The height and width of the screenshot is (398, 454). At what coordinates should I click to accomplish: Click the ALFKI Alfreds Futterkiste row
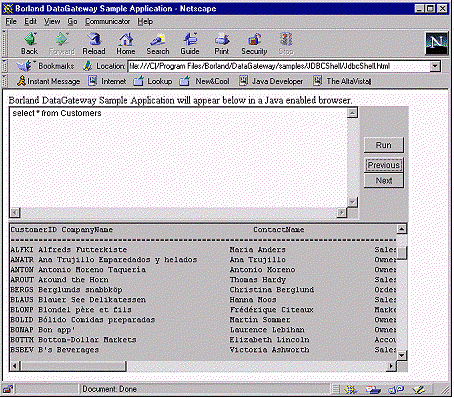(203, 250)
